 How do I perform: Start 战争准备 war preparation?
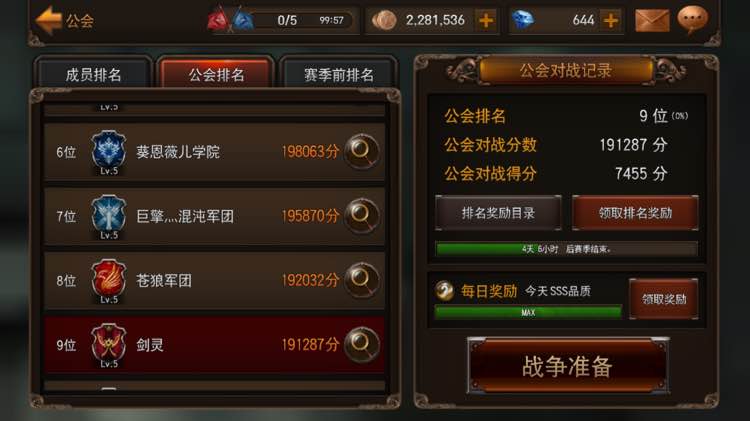(568, 366)
